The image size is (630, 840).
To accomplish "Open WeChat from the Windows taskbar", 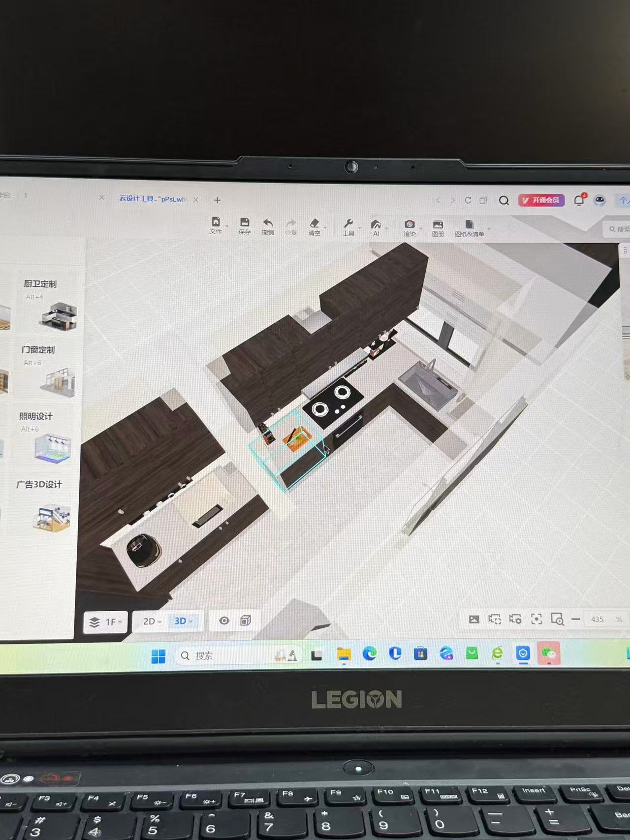I will coord(548,654).
